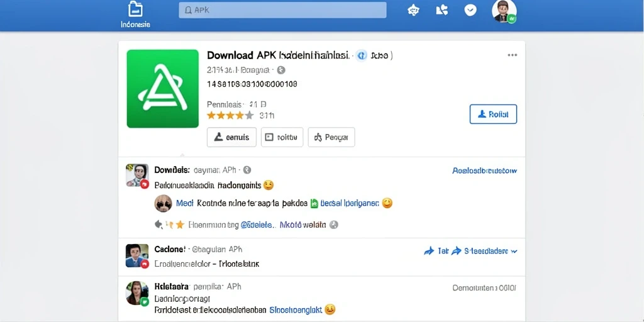
Task: Click the Tat share arrow icon
Action: (429, 251)
